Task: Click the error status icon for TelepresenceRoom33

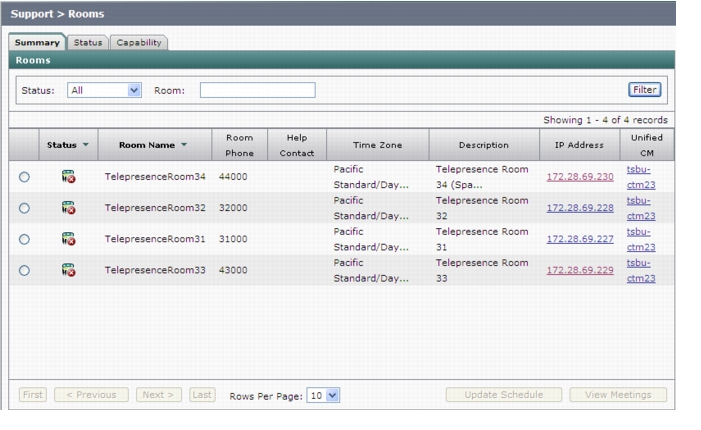Action: [68, 270]
